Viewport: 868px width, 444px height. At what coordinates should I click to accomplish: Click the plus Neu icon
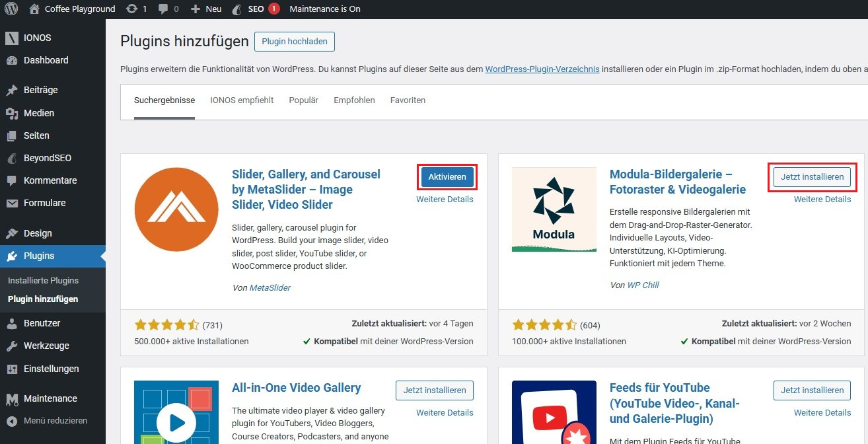[x=195, y=9]
